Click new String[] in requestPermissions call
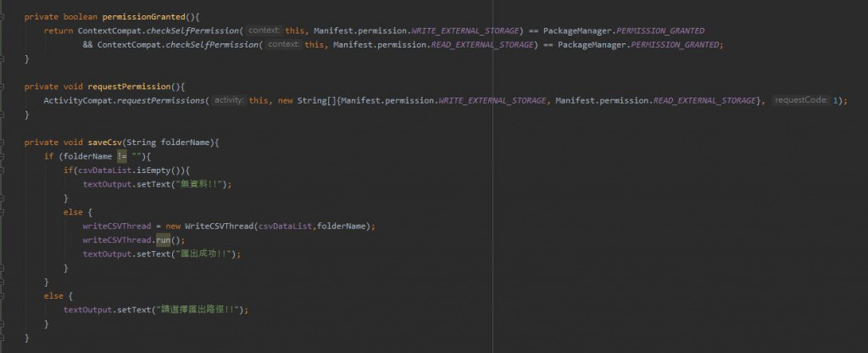The height and width of the screenshot is (353, 868). [x=307, y=100]
